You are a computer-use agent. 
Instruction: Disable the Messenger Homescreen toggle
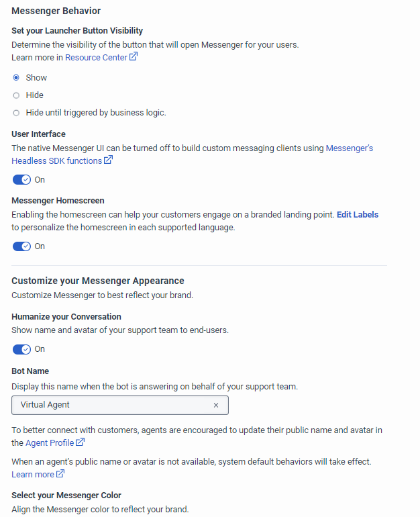pyautogui.click(x=21, y=246)
